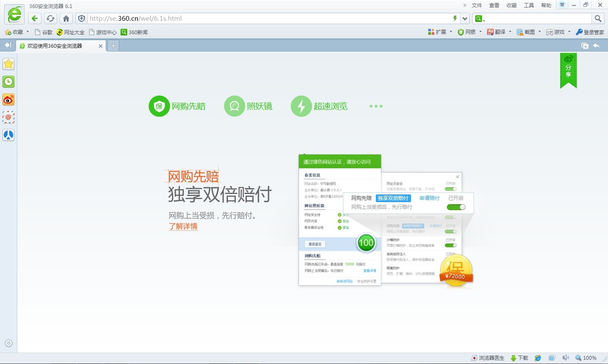Click the 了解详情 link
Viewport: 608px width, 364px height.
pos(183,226)
